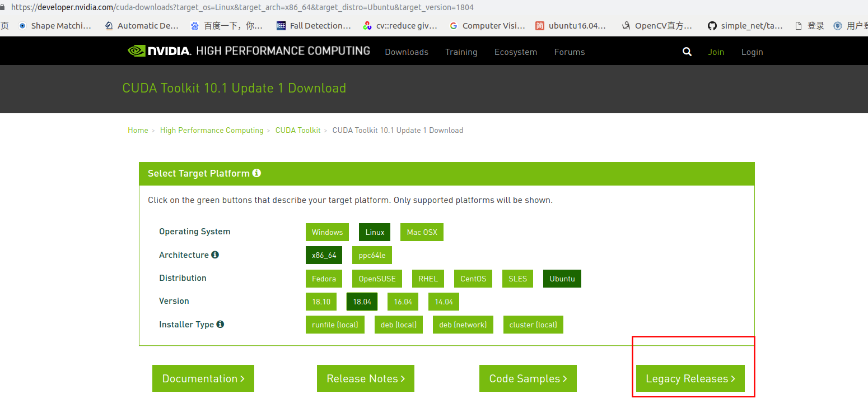Choose SLES distribution
This screenshot has height=407, width=868.
coord(517,279)
